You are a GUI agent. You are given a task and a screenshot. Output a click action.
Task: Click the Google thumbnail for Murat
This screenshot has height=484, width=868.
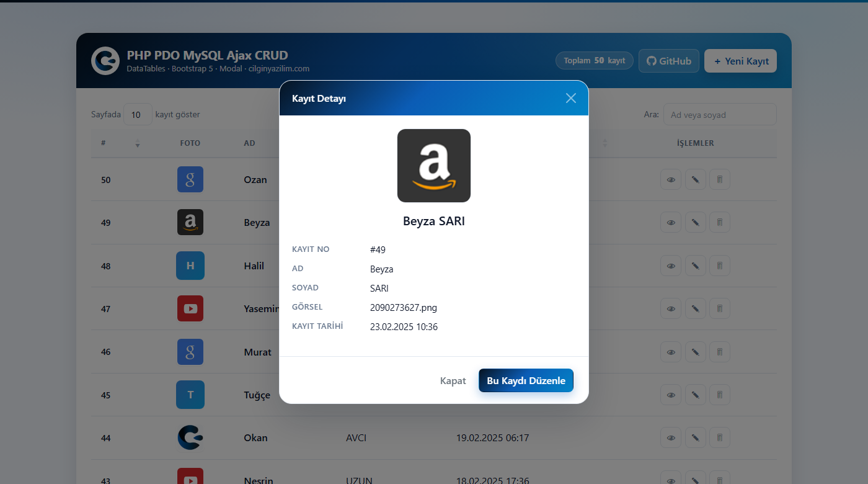click(190, 352)
